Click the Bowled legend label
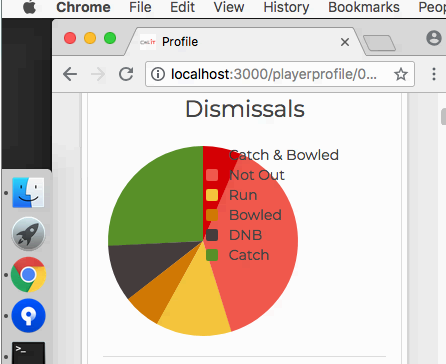 pos(255,215)
